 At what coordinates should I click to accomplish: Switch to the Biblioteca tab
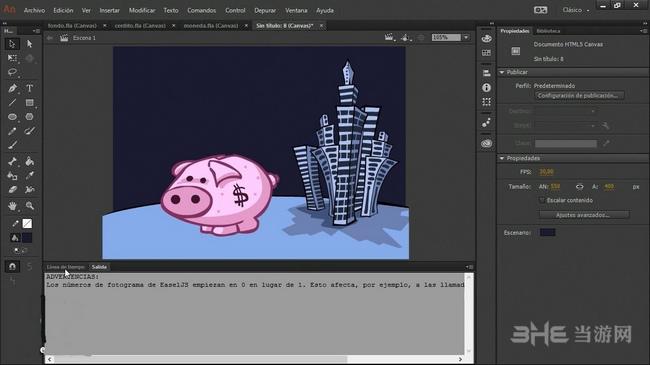[x=548, y=31]
